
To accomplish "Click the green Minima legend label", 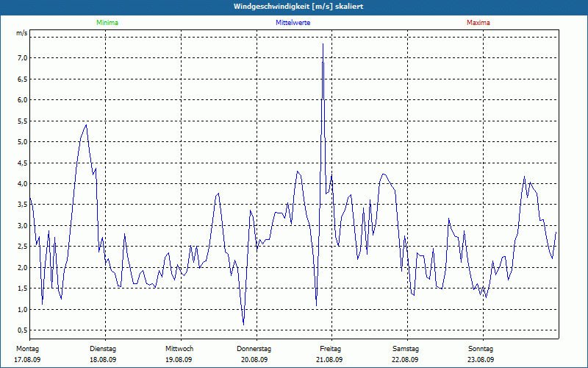I will point(107,23).
